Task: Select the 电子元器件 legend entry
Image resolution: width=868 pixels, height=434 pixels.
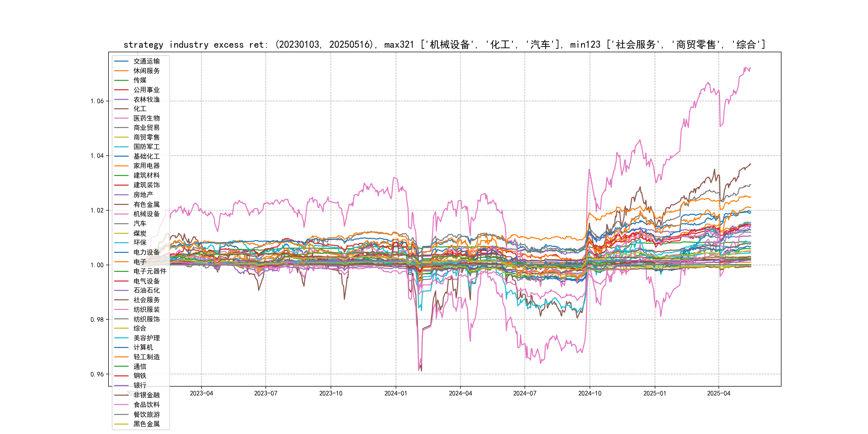Action: [149, 271]
